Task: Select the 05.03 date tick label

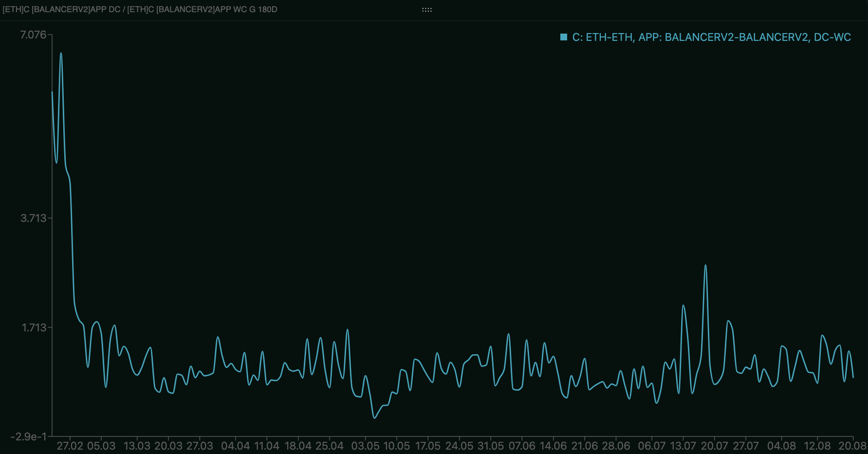Action: (101, 446)
